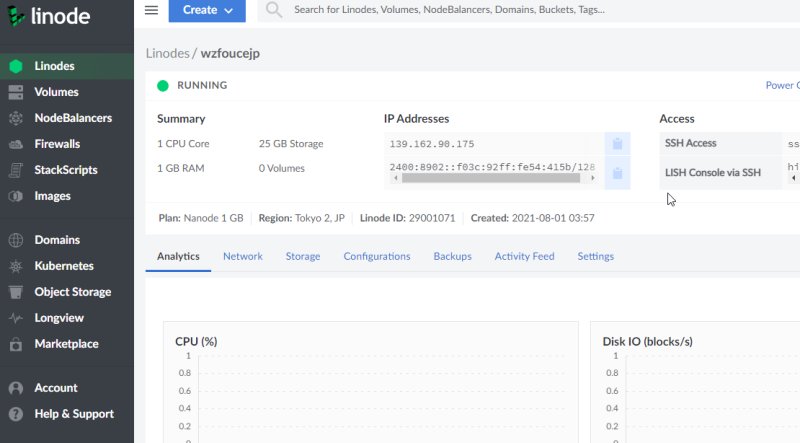The width and height of the screenshot is (800, 443).
Task: Copy the IPv6 address
Action: click(x=617, y=174)
